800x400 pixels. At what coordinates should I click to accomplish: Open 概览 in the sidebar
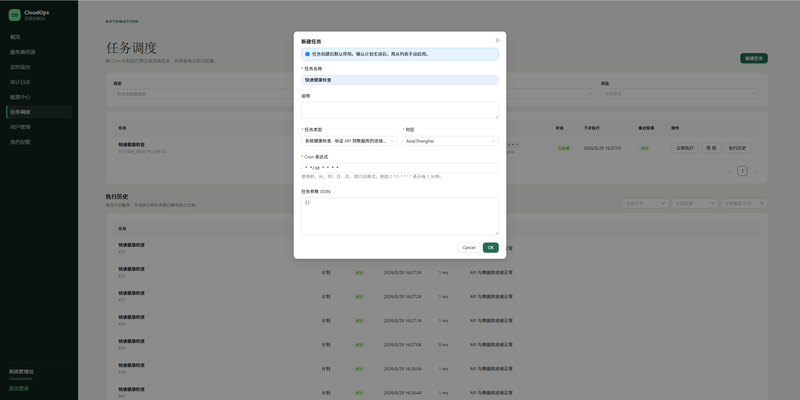click(x=39, y=37)
